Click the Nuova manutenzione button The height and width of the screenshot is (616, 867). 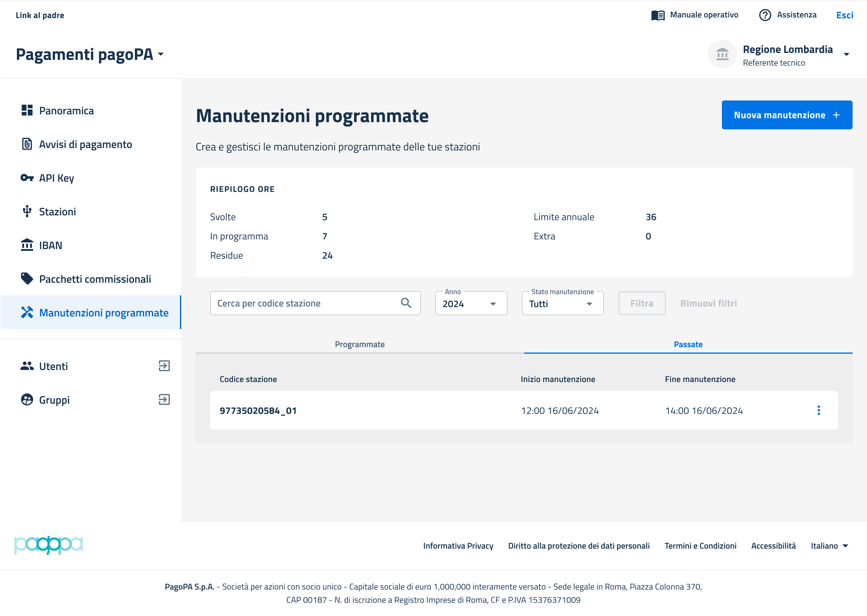[787, 115]
